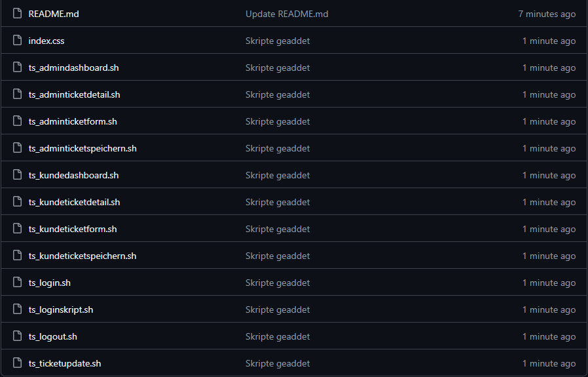588x377 pixels.
Task: Click the file icon next to ts_kundedashboard.sh
Action: tap(17, 175)
